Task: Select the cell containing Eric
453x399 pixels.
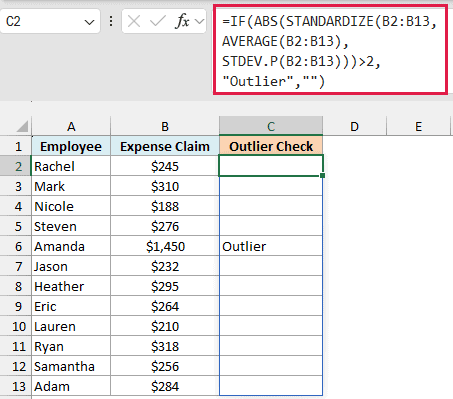Action: (x=71, y=306)
